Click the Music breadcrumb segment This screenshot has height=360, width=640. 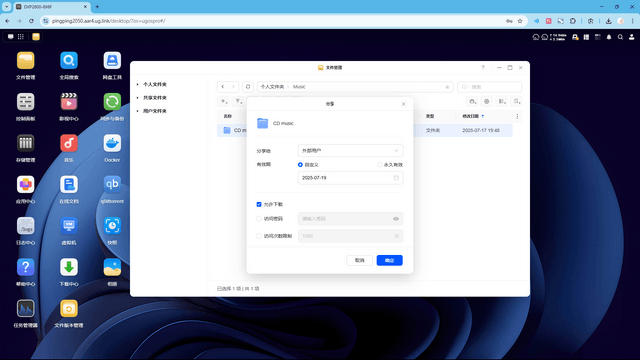(299, 87)
